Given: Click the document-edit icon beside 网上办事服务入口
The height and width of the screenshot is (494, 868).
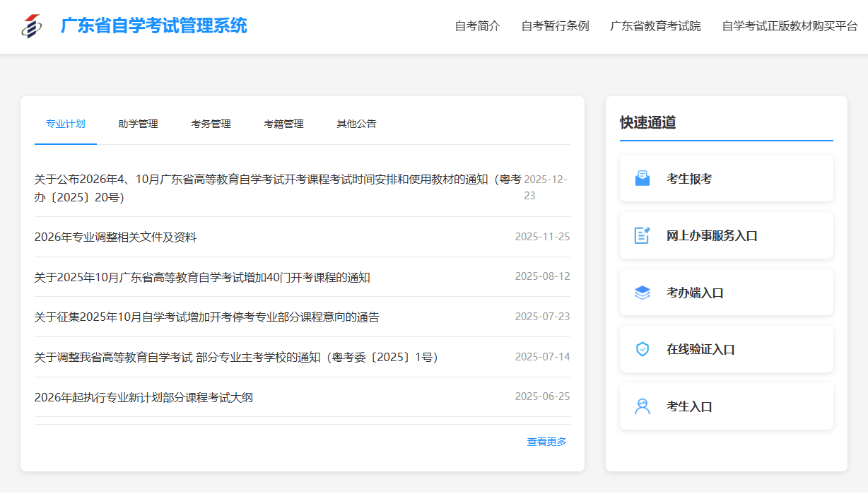Looking at the screenshot, I should coord(642,235).
